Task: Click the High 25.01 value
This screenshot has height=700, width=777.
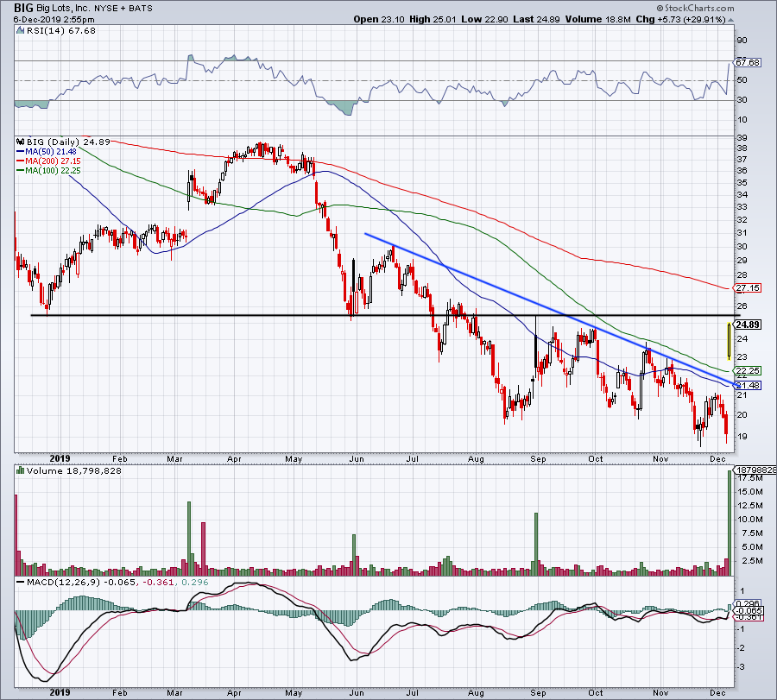Action: click(433, 19)
